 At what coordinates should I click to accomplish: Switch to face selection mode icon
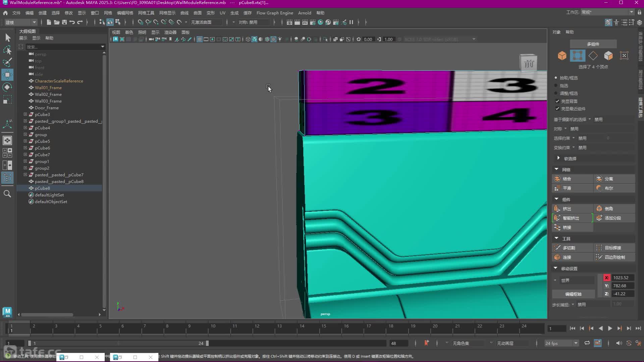point(608,56)
